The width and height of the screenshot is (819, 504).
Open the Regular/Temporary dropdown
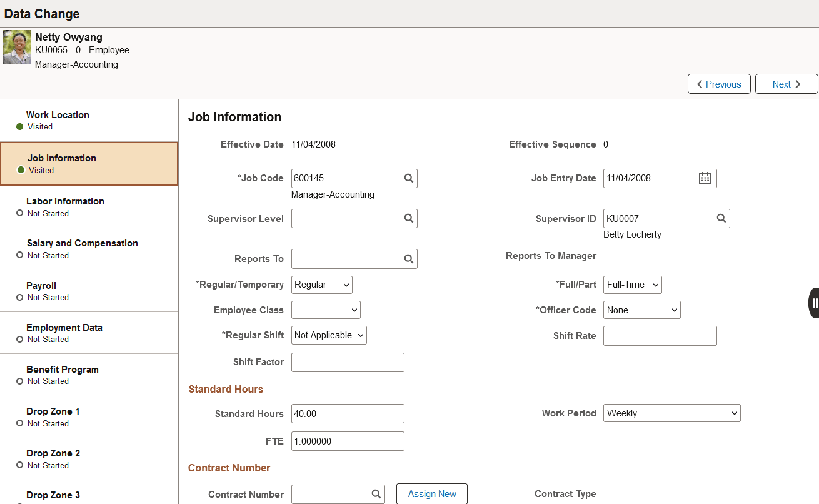(x=321, y=285)
